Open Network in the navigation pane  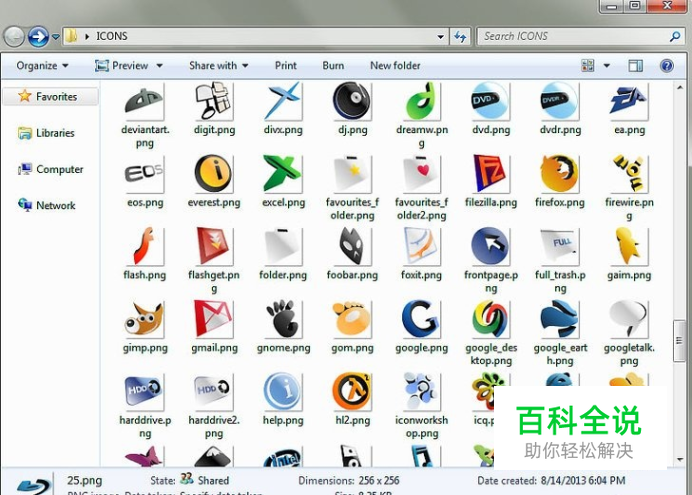coord(47,205)
